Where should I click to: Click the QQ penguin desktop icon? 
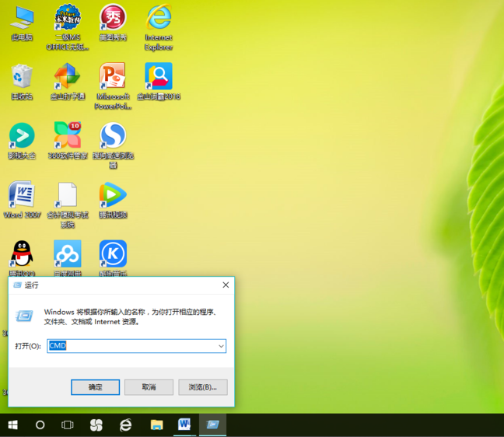(22, 253)
